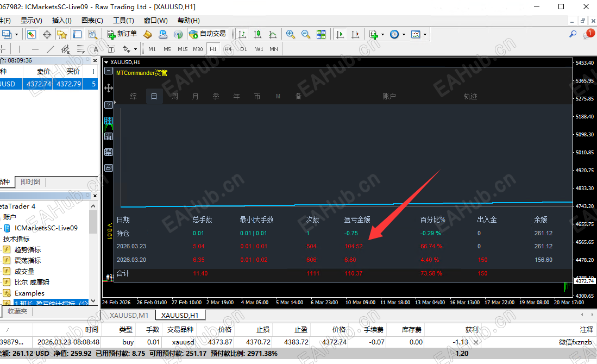This screenshot has width=597, height=364.
Task: Open the 图表(C) charts menu
Action: click(92, 21)
